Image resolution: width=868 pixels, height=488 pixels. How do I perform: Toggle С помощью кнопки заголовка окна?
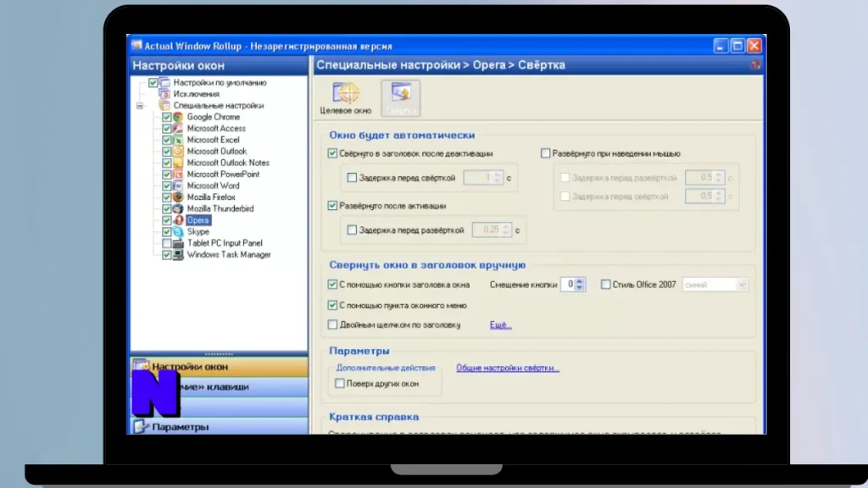(332, 285)
